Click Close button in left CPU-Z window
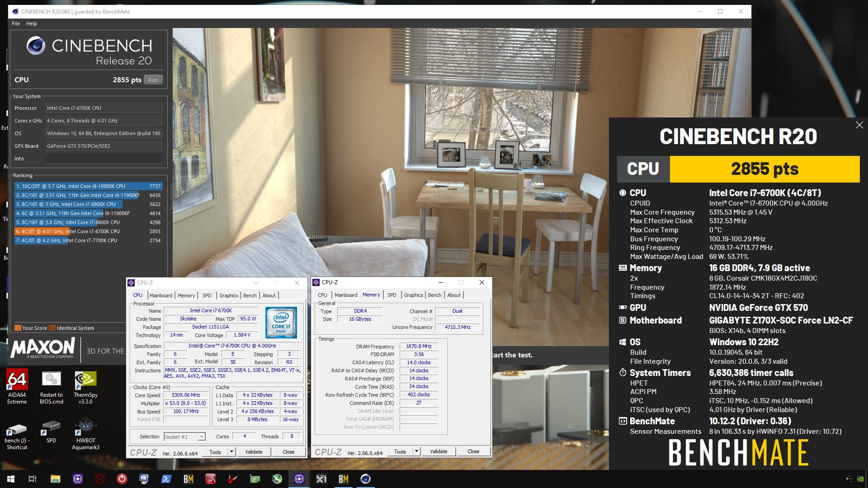 pyautogui.click(x=288, y=452)
